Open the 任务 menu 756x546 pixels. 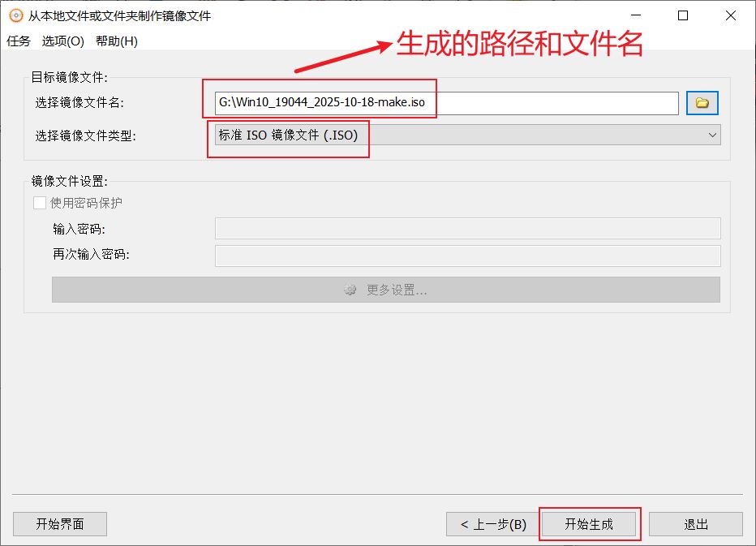(19, 41)
